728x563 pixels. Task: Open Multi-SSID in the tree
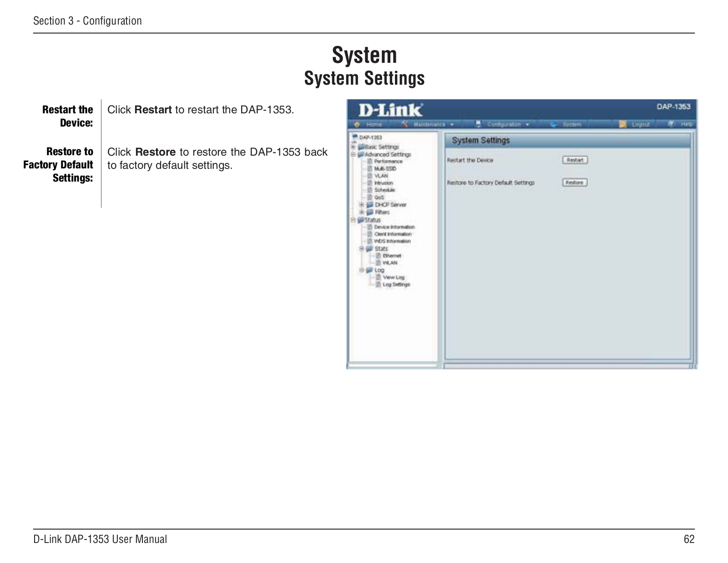[385, 168]
